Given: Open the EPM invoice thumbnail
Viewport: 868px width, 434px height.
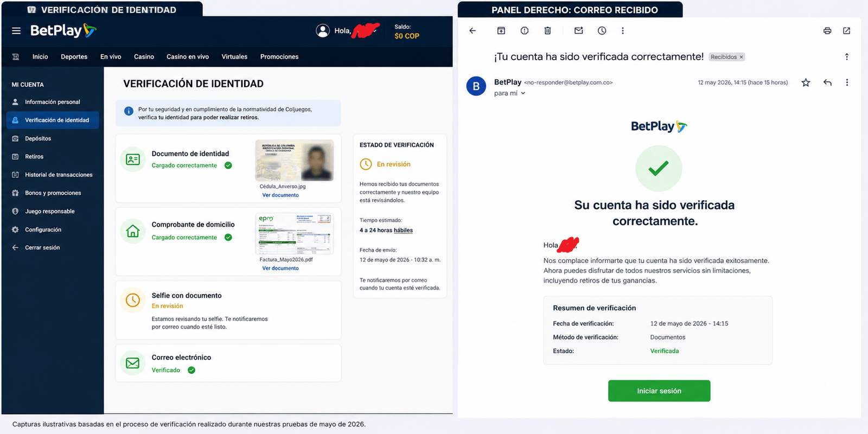Looking at the screenshot, I should point(295,234).
